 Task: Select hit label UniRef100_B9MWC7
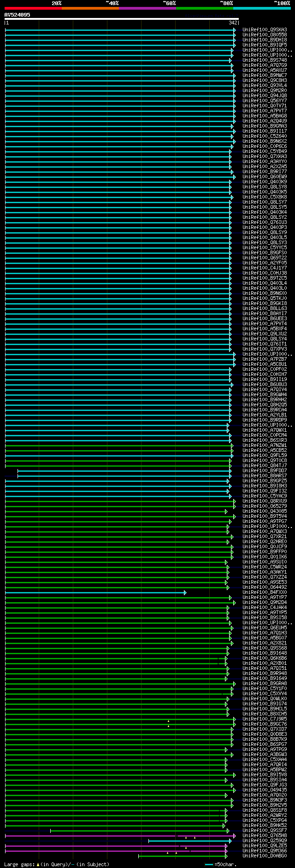265,76
